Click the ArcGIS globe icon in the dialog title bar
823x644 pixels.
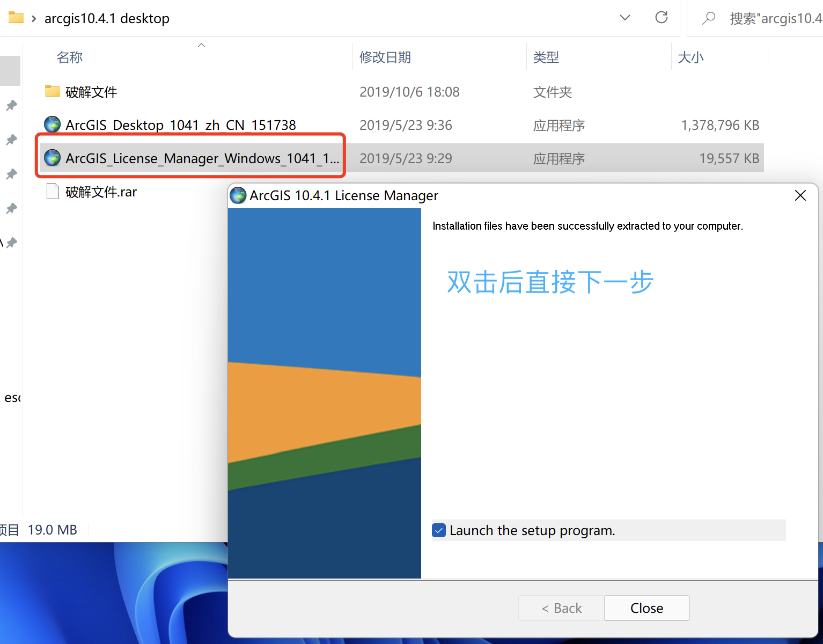coord(238,195)
